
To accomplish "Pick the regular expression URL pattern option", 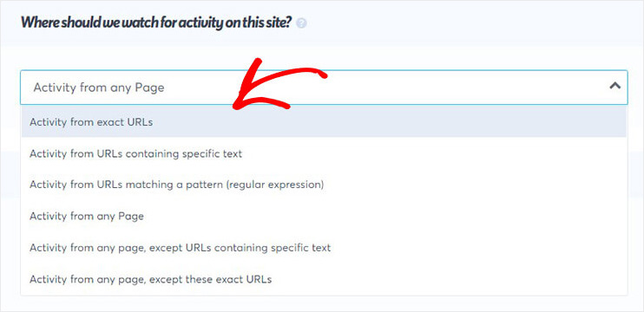I will pyautogui.click(x=324, y=185).
